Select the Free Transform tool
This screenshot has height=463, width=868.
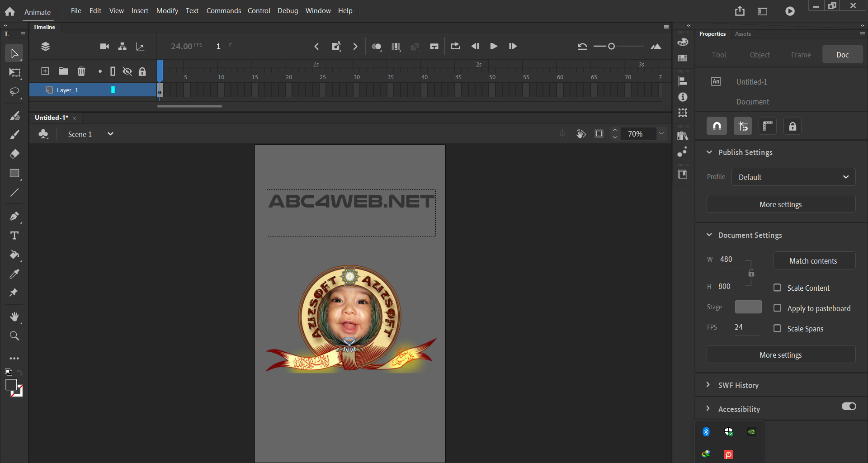coord(14,73)
